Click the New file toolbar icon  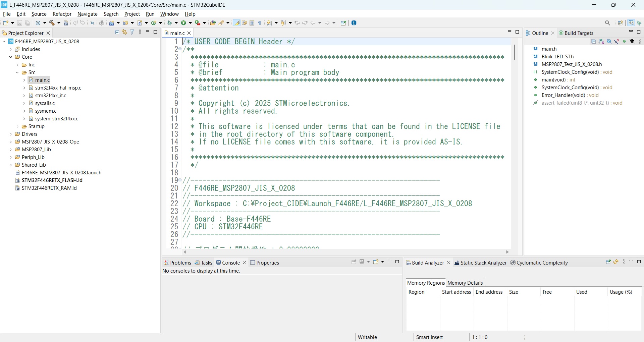click(6, 23)
